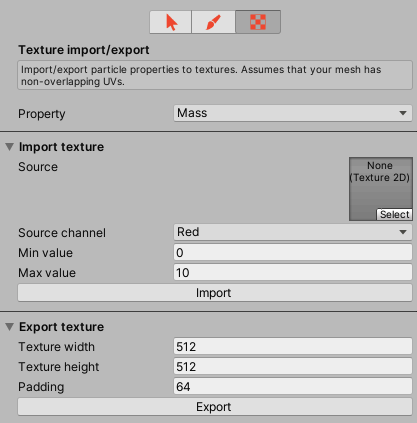This screenshot has height=423, width=417.
Task: Click the Property field label
Action: pos(42,114)
